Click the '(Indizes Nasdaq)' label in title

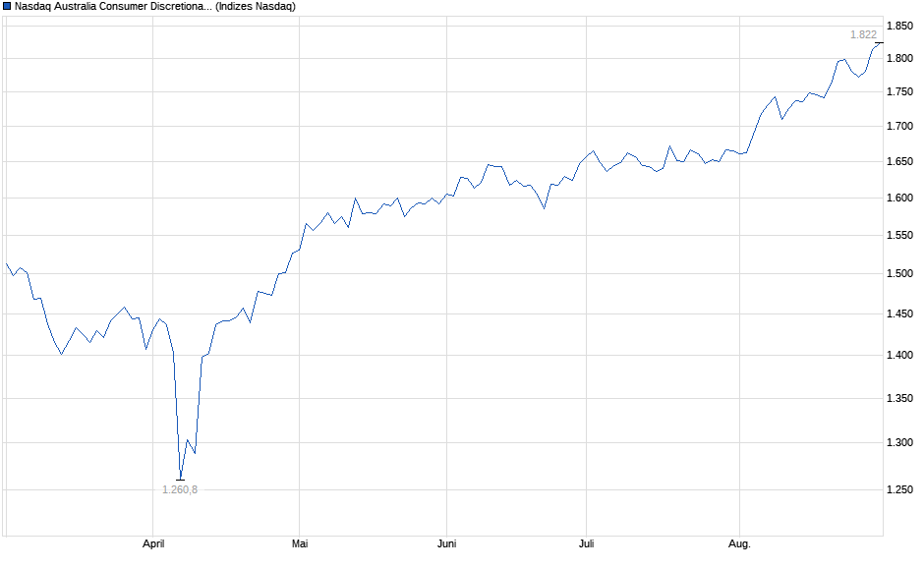click(256, 7)
